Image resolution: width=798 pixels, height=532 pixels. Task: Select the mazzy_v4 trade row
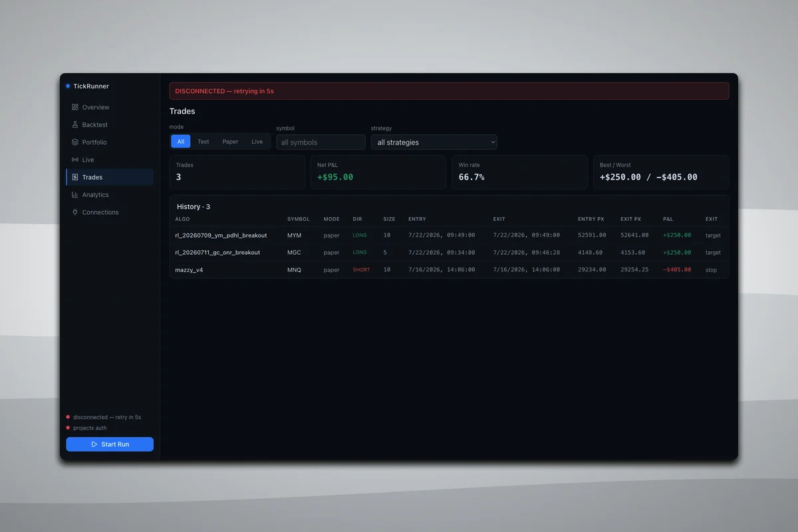(x=449, y=270)
